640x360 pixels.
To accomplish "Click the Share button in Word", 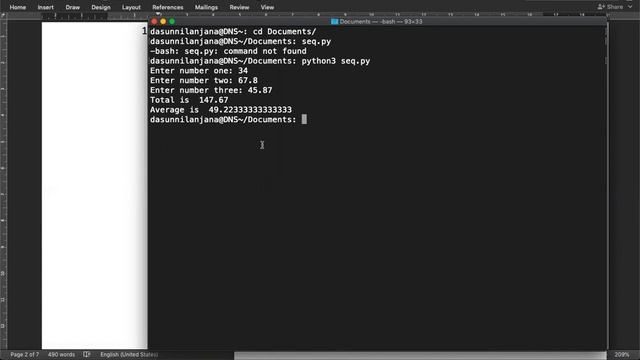I will pyautogui.click(x=611, y=7).
